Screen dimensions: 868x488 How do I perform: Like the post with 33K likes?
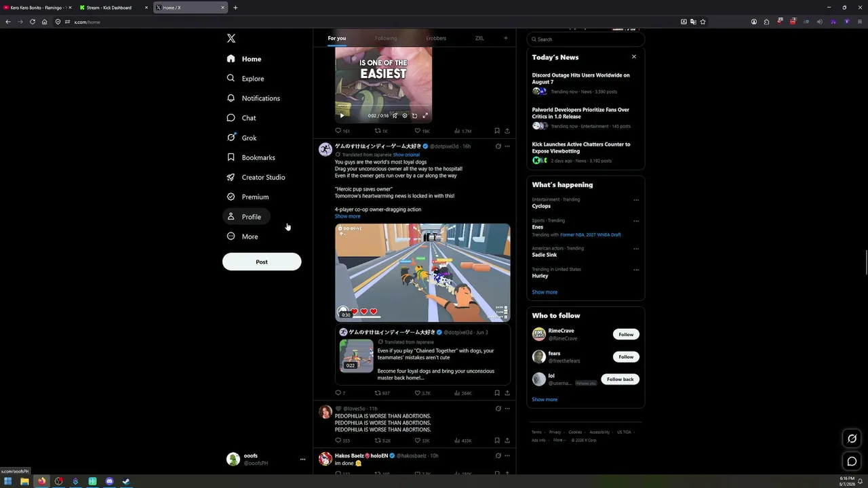click(x=422, y=441)
